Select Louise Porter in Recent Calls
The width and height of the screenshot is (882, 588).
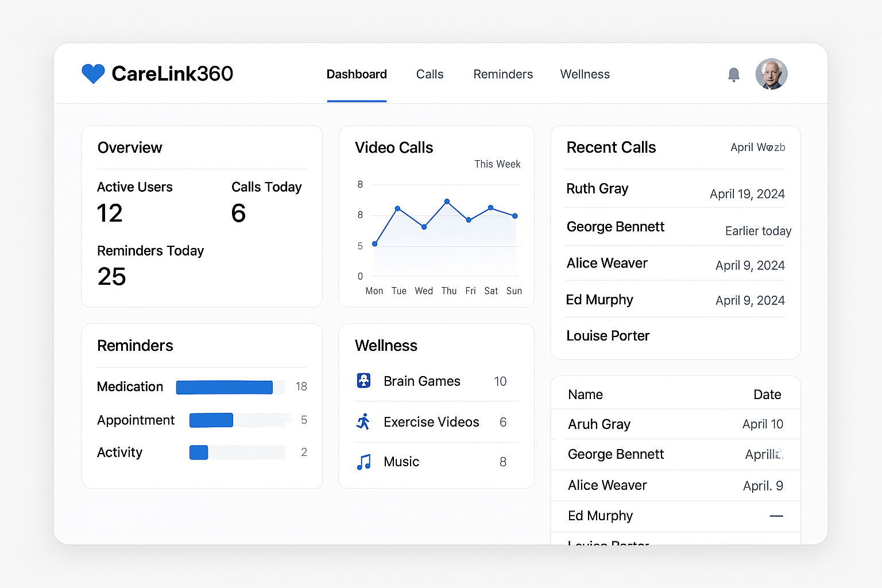[608, 336]
